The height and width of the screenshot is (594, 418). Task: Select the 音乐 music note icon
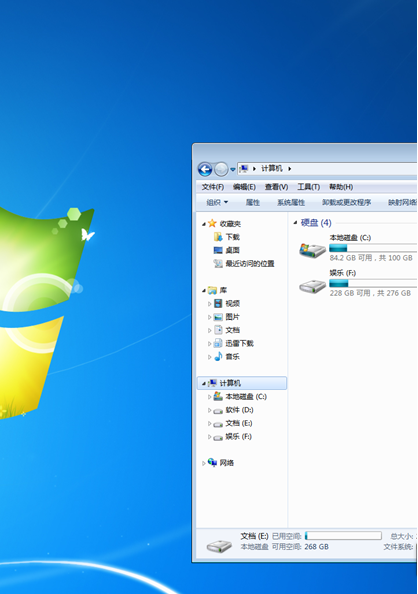pyautogui.click(x=218, y=356)
